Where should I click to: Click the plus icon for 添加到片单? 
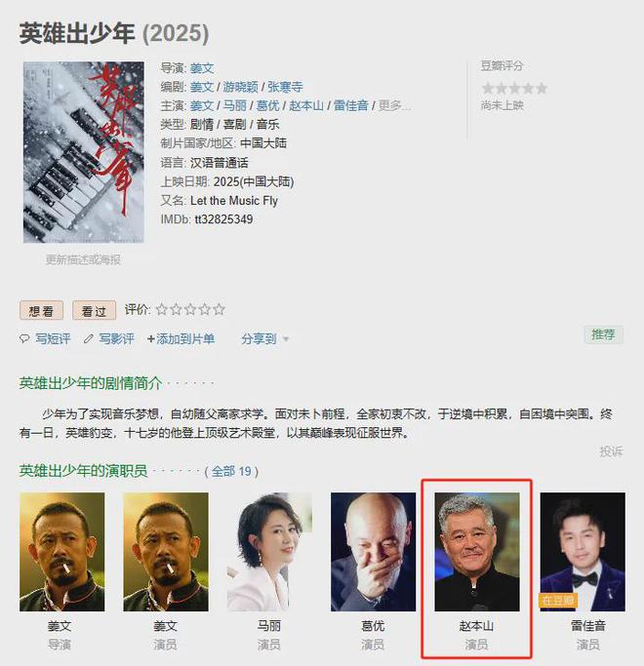[151, 339]
